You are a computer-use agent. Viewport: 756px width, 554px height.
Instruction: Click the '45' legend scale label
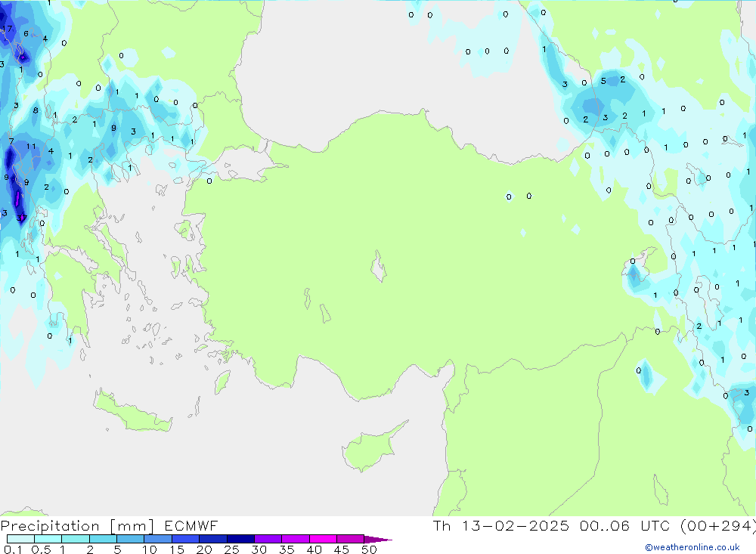342,549
